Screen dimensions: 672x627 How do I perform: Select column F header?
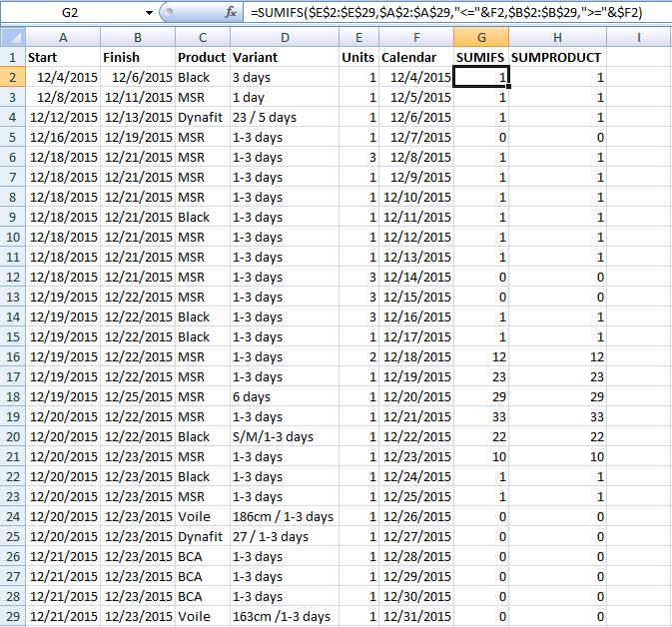(416, 37)
